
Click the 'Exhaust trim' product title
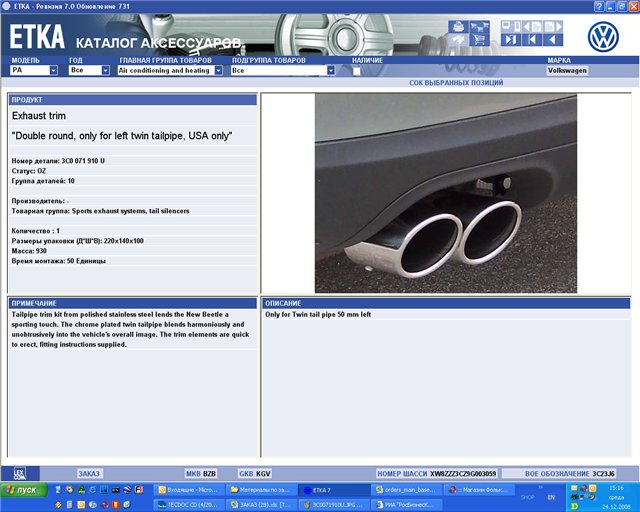pyautogui.click(x=39, y=116)
